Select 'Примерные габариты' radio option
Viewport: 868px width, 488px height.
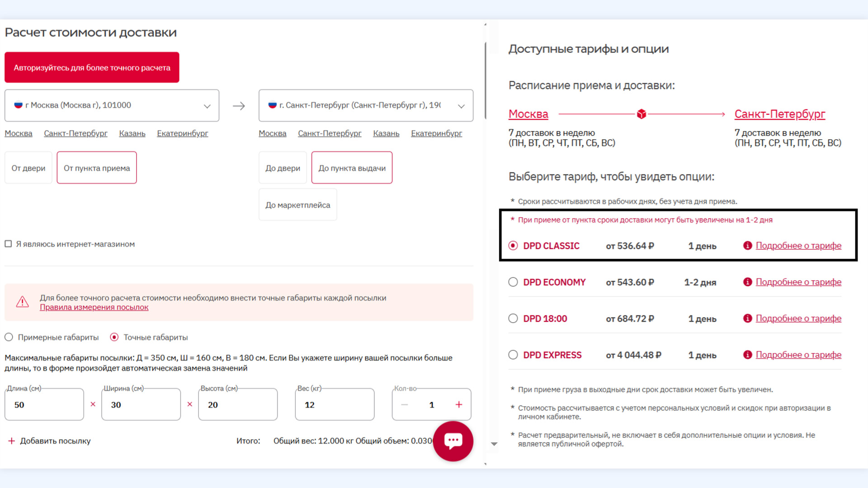pyautogui.click(x=9, y=338)
